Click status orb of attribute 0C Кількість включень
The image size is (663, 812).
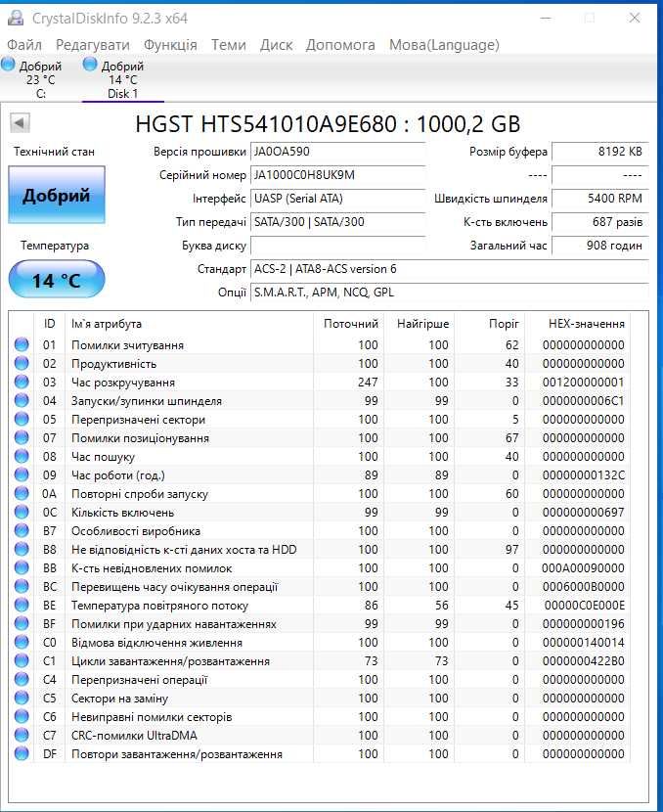tap(22, 513)
